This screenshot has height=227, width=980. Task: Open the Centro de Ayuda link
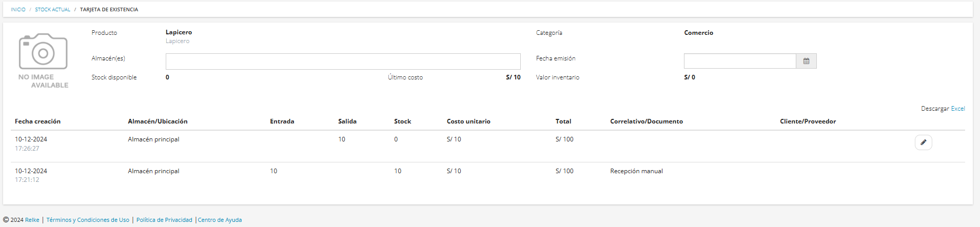(220, 220)
